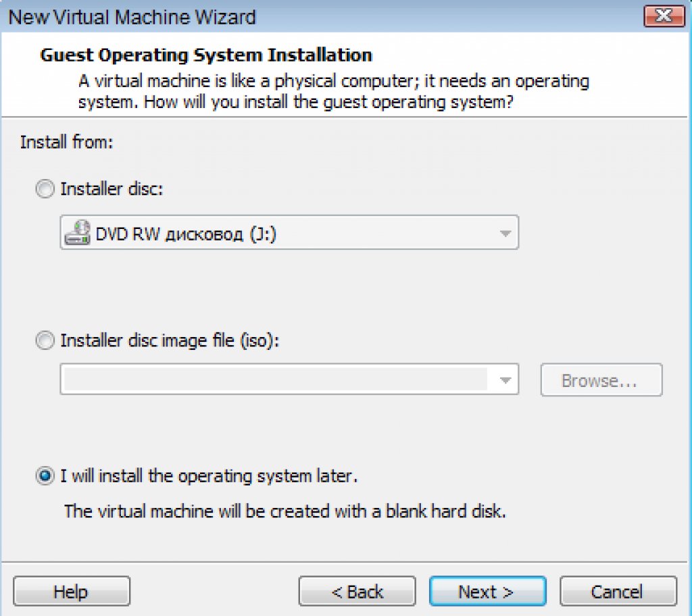The height and width of the screenshot is (616, 692).
Task: Click the blank hard disk description text
Action: coord(285,511)
